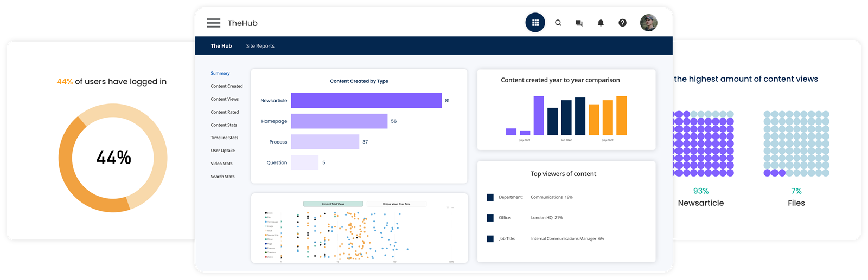The image size is (868, 280).
Task: Open the hamburger navigation menu
Action: pyautogui.click(x=213, y=23)
